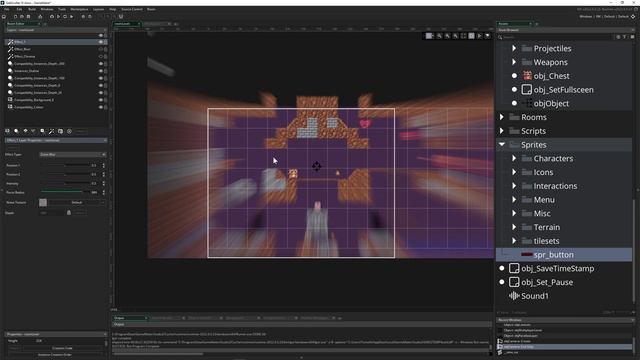
Task: Expand the Projectiles folder
Action: [x=514, y=48]
